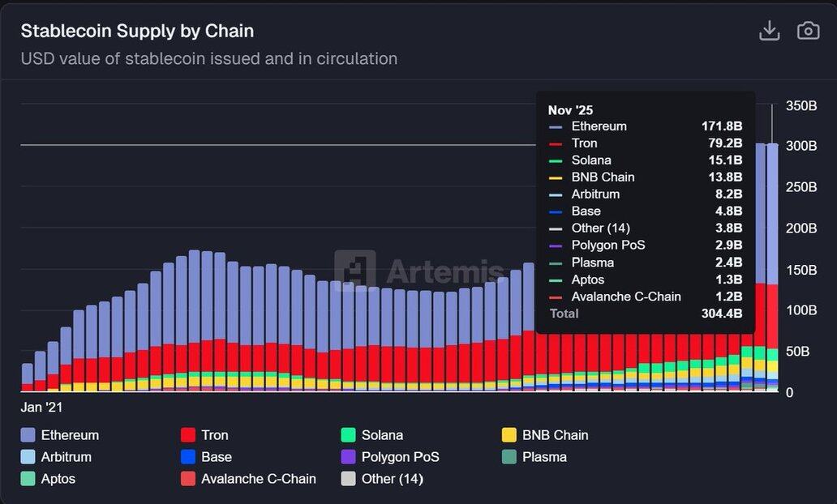Viewport: 837px width, 504px height.
Task: Click the download chart icon
Action: pos(769,31)
